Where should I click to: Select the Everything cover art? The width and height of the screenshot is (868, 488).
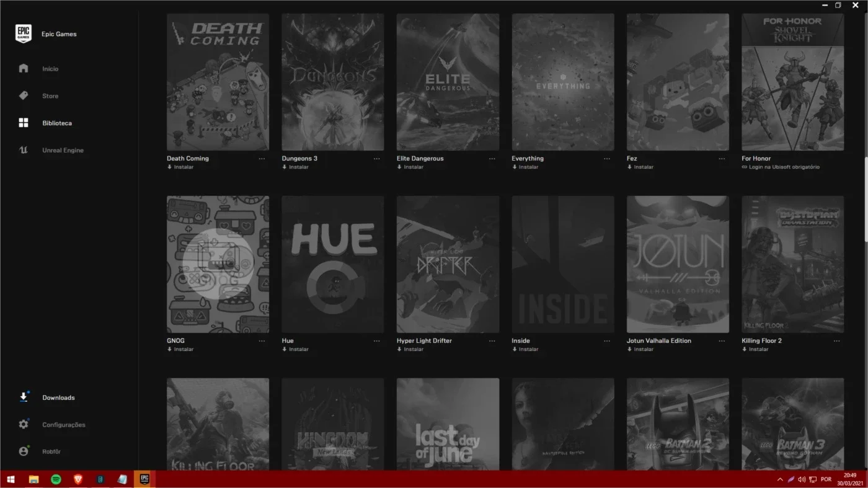[563, 82]
